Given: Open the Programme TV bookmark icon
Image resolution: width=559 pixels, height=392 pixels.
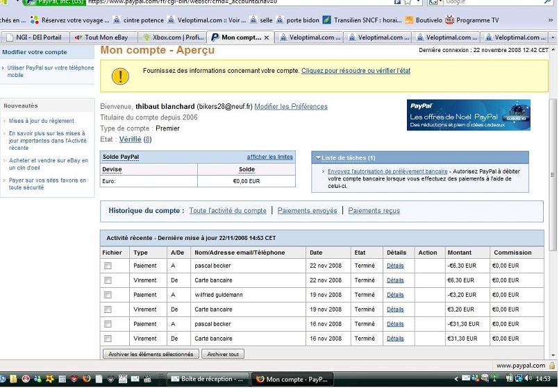Looking at the screenshot, I should tap(449, 20).
